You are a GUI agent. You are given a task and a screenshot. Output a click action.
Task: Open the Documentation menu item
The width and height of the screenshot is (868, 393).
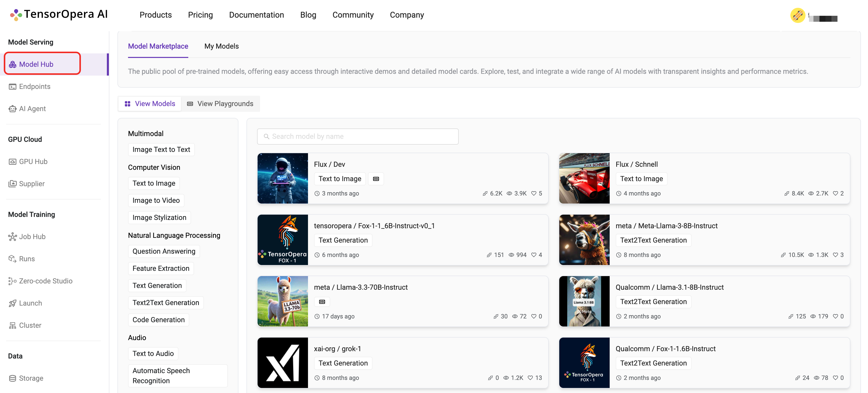[x=256, y=15]
